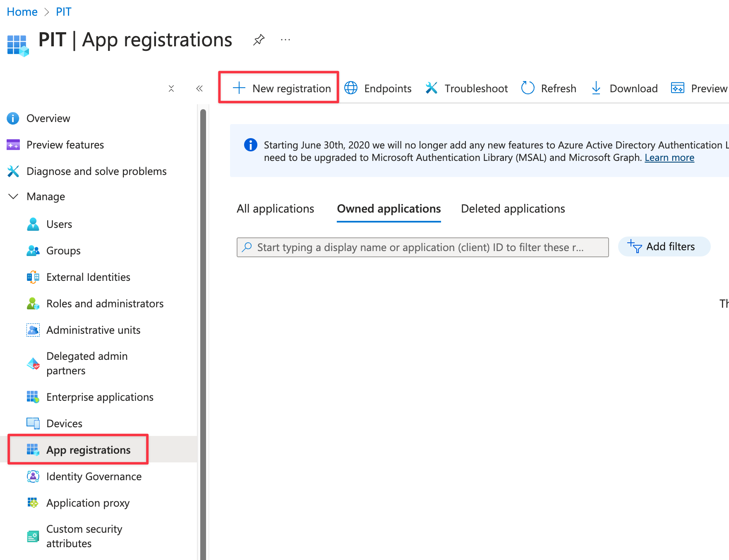
Task: Click the Endpoints globe icon
Action: click(351, 88)
